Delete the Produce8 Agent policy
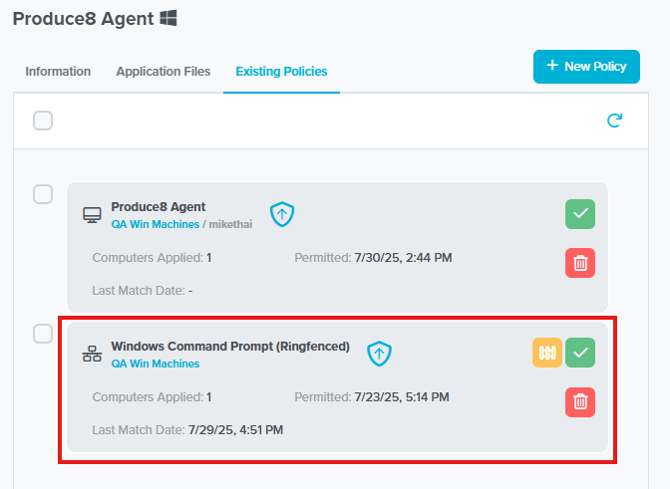Screen dimensions: 670x489 coord(580,263)
